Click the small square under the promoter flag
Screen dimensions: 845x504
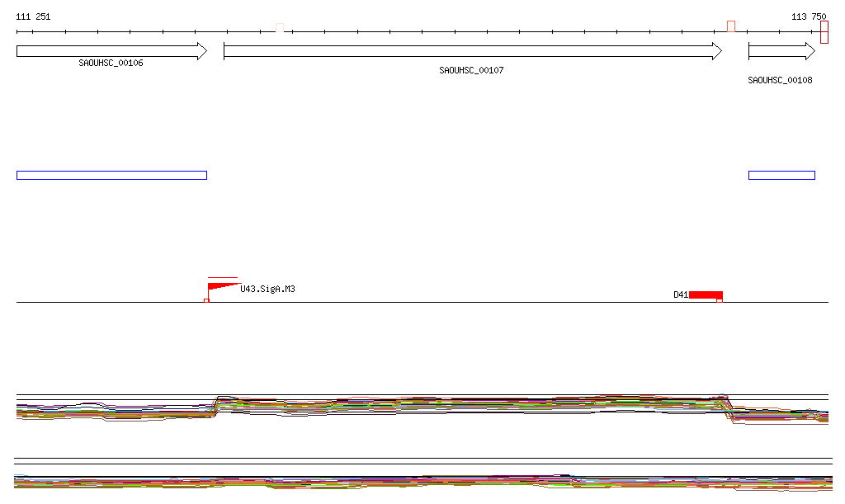(206, 300)
